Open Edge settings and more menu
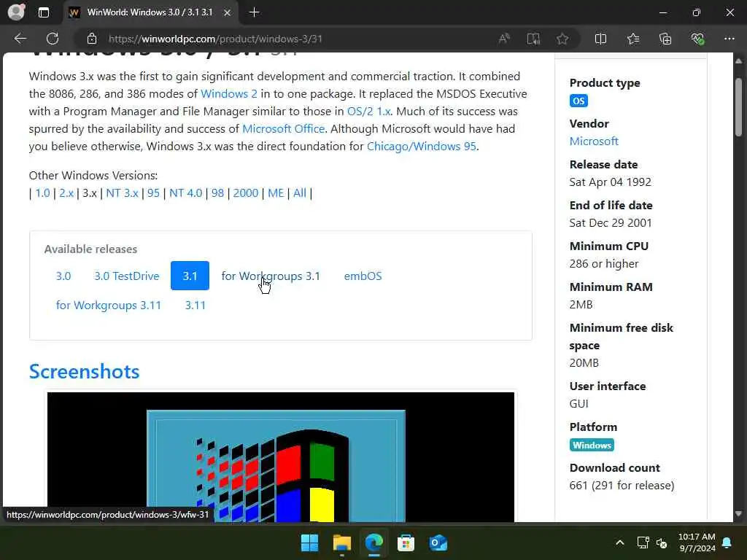747x560 pixels. point(729,39)
